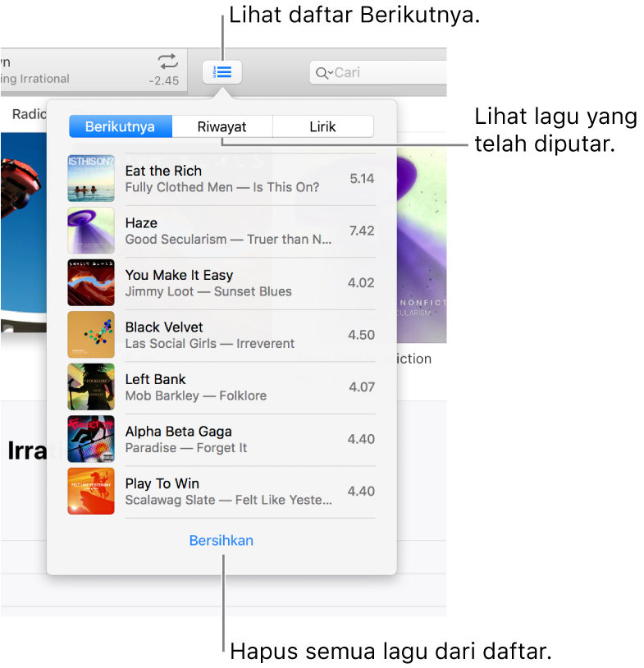The width and height of the screenshot is (644, 668).
Task: Click the Radio tab in navigation bar
Action: (29, 114)
